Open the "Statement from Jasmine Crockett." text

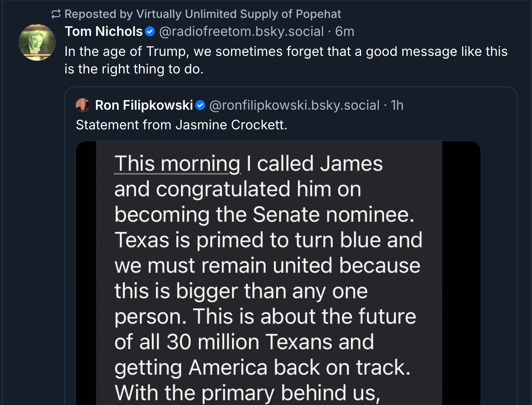click(182, 125)
